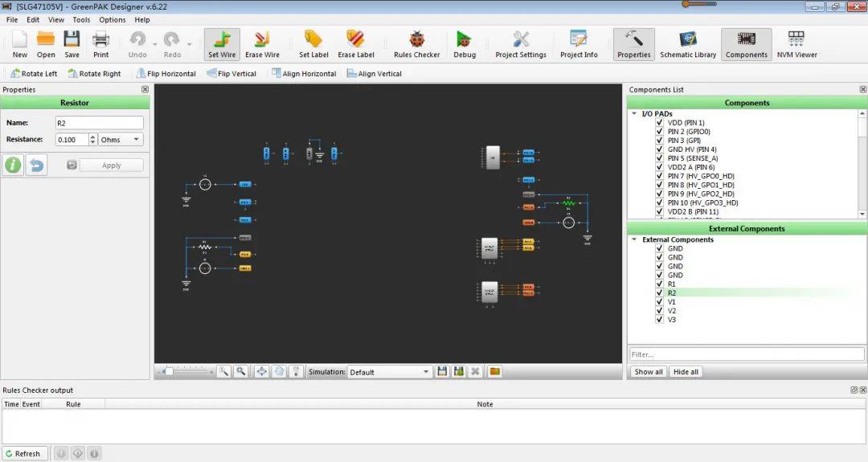Uncheck PIN 5 (SENSE_A) checkbox
This screenshot has width=868, height=462.
(x=659, y=158)
